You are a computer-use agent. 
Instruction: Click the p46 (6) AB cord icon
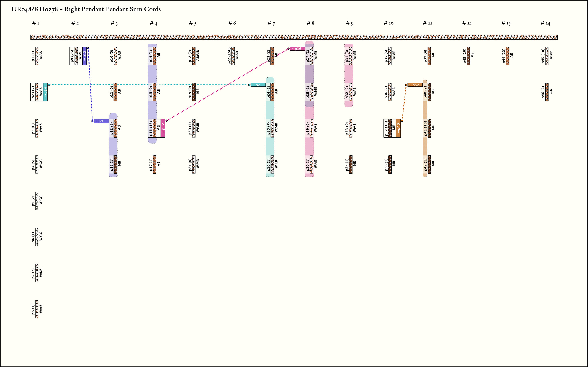pos(547,92)
